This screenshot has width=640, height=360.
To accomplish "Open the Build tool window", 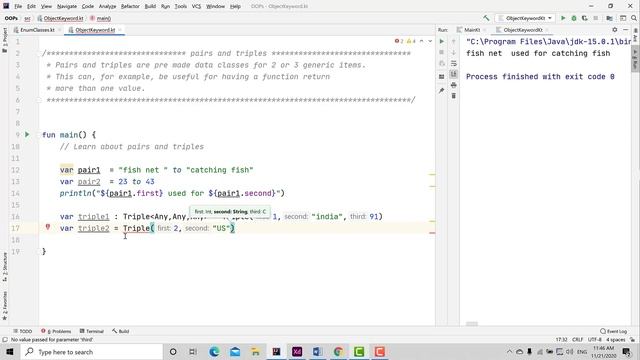I will [x=121, y=331].
